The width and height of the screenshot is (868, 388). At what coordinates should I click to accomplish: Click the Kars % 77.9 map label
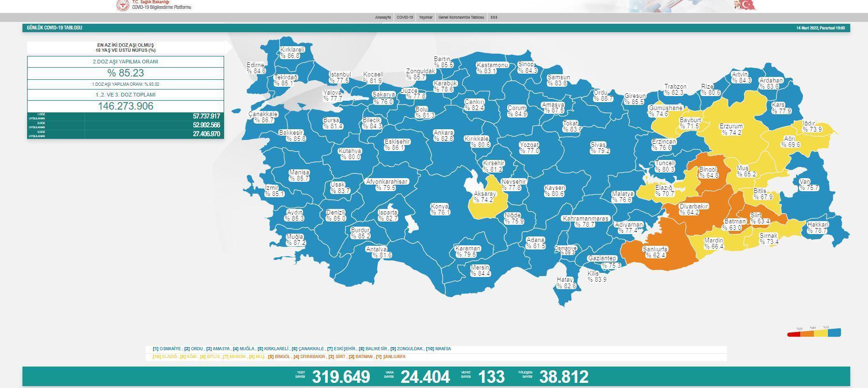tap(781, 108)
